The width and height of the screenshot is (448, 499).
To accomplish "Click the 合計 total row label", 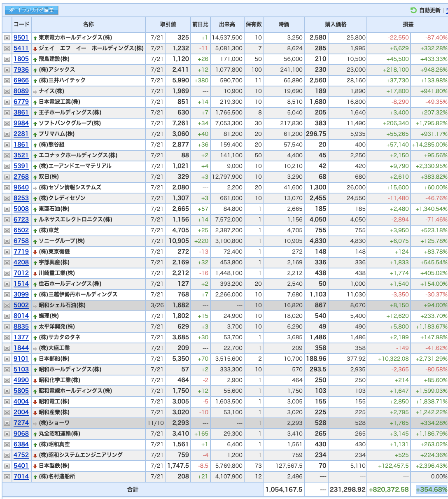I will [x=133, y=490].
